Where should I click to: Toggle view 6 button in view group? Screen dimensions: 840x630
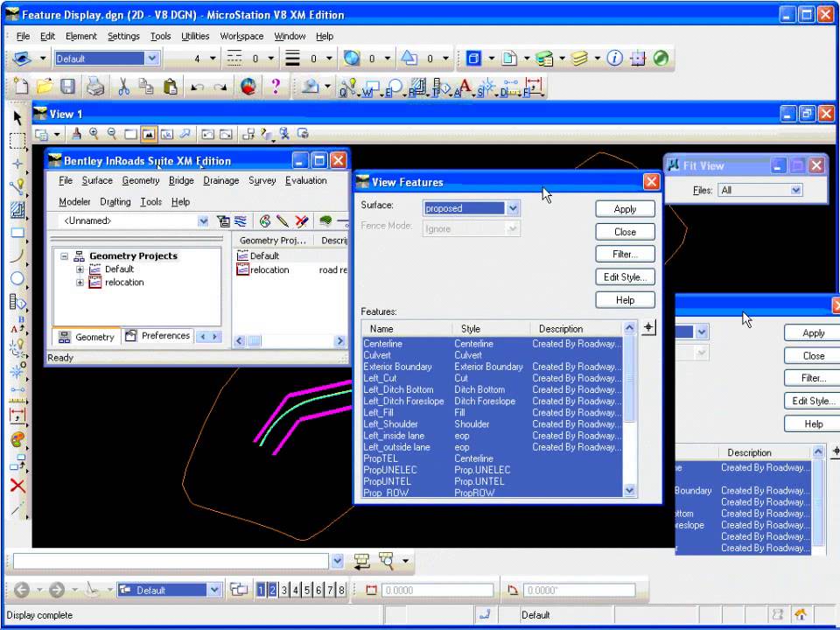point(318,590)
